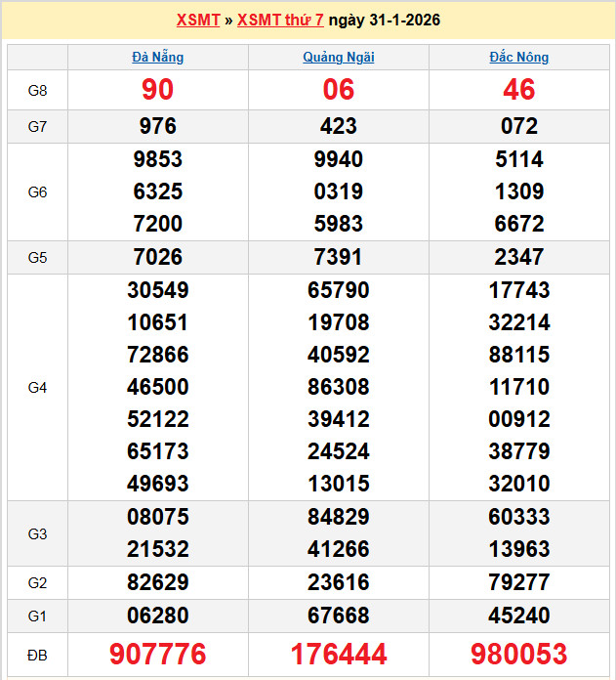This screenshot has height=680, width=616.
Task: Open the Quảng Ngãi province link
Action: (x=339, y=57)
